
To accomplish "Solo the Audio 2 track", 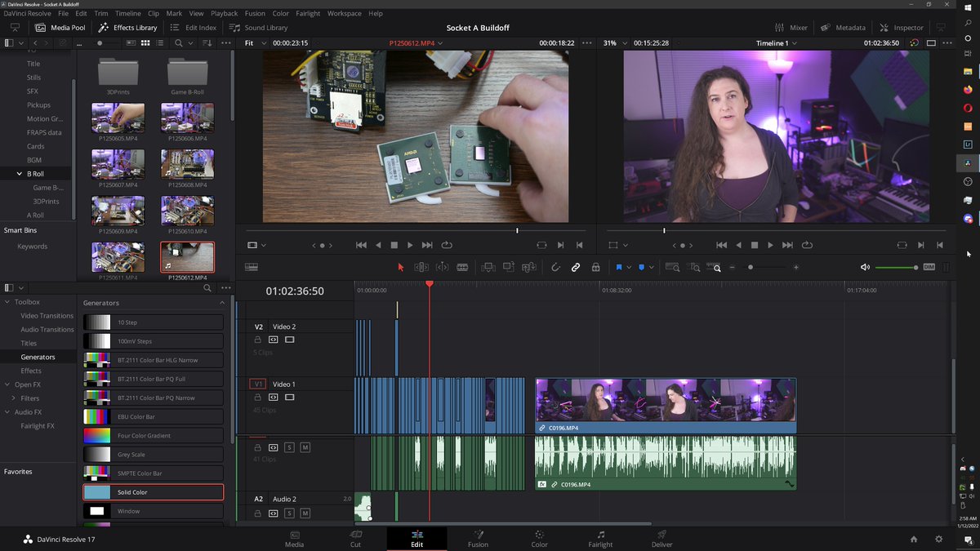I will click(289, 513).
